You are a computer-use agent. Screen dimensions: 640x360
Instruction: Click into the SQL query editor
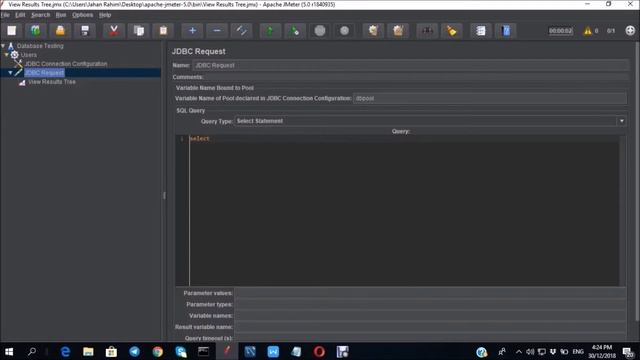pyautogui.click(x=404, y=210)
